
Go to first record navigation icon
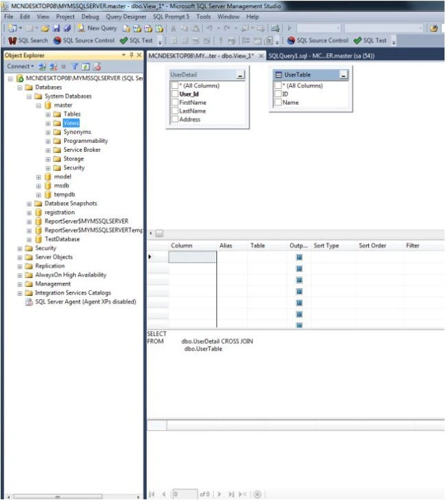(152, 494)
